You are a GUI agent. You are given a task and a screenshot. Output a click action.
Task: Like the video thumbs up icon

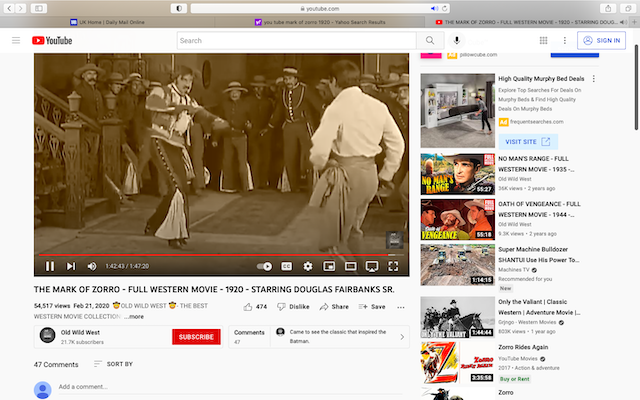248,307
